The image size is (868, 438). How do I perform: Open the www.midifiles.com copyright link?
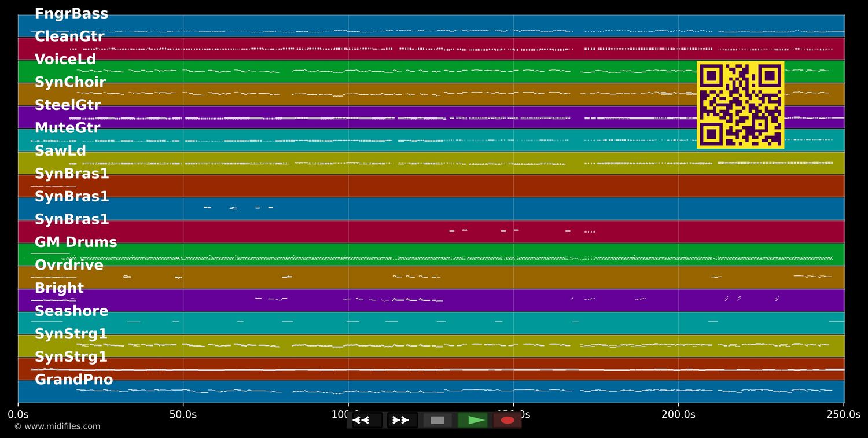pyautogui.click(x=57, y=426)
